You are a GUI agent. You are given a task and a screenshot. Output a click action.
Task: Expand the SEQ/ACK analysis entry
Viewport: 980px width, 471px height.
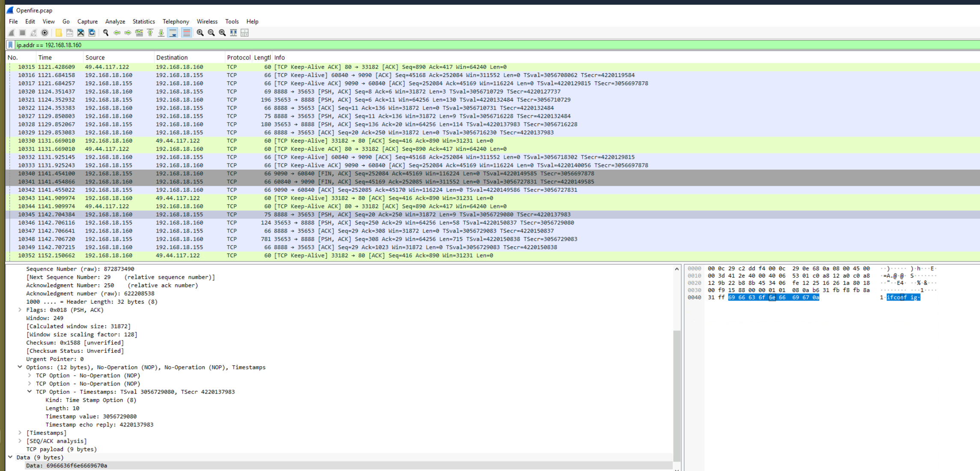pos(20,441)
